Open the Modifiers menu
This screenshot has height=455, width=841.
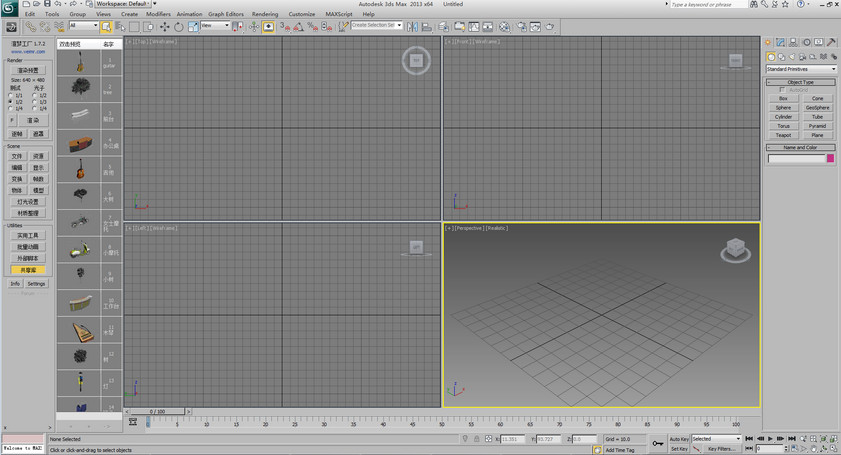158,14
